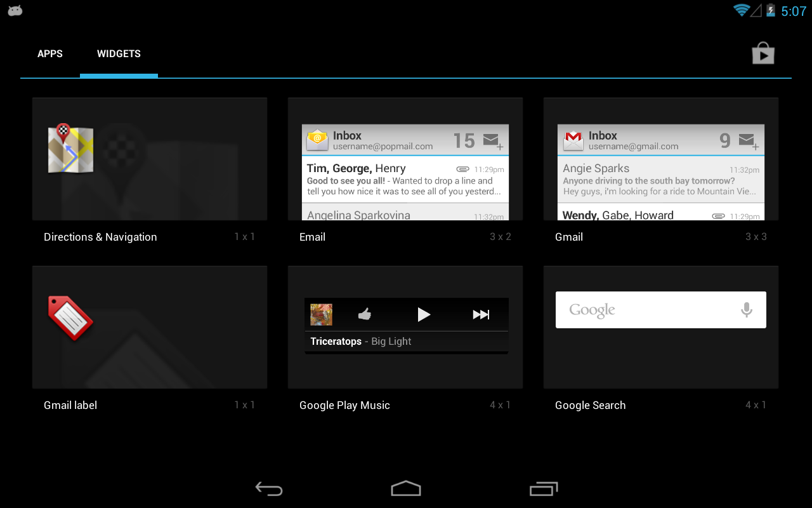The height and width of the screenshot is (508, 812).
Task: Click the 4 x 1 size of Google Play Music
Action: (x=501, y=405)
